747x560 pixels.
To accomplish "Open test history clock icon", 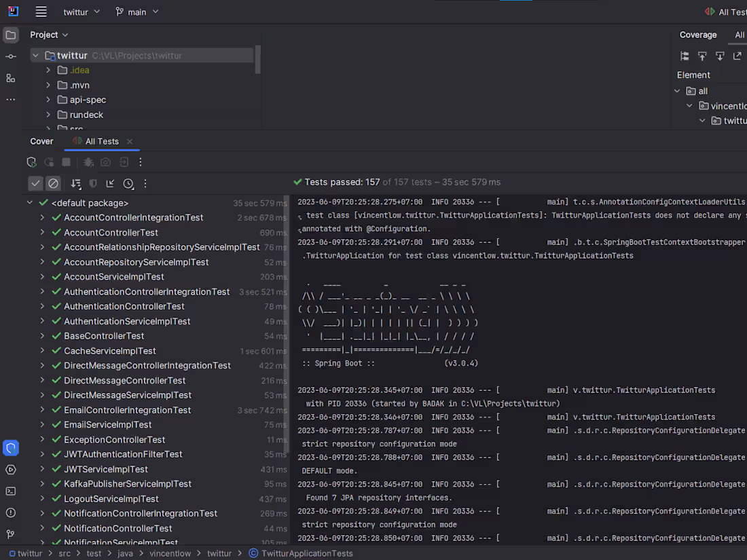I will (128, 183).
